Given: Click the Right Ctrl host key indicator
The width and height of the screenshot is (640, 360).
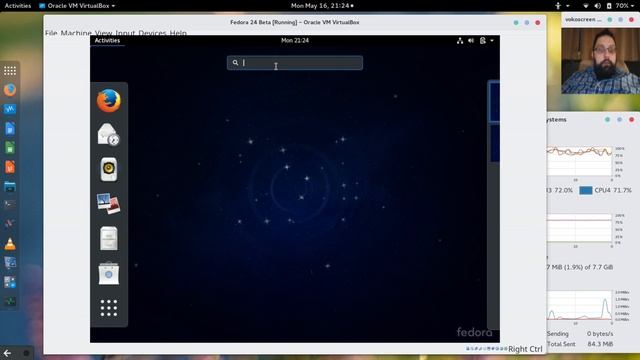Looking at the screenshot, I should (x=525, y=349).
